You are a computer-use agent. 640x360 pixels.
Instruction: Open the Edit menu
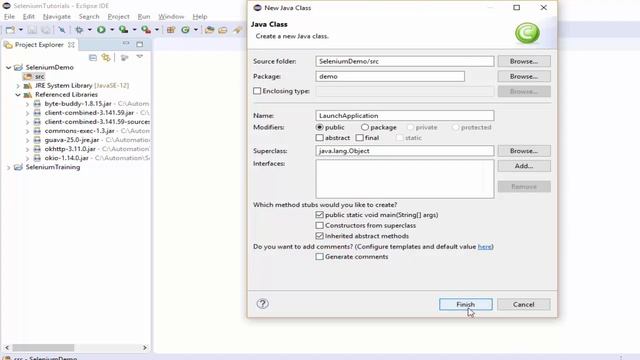tap(29, 16)
